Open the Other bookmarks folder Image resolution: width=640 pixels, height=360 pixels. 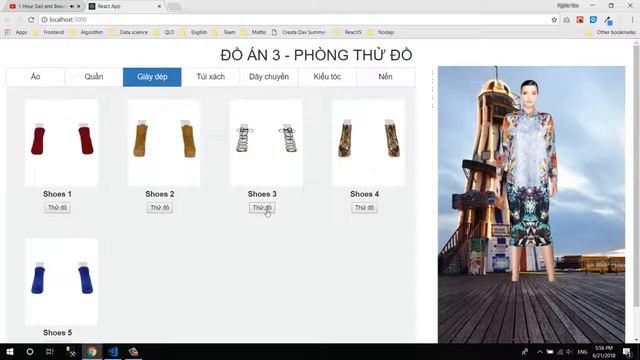click(611, 32)
